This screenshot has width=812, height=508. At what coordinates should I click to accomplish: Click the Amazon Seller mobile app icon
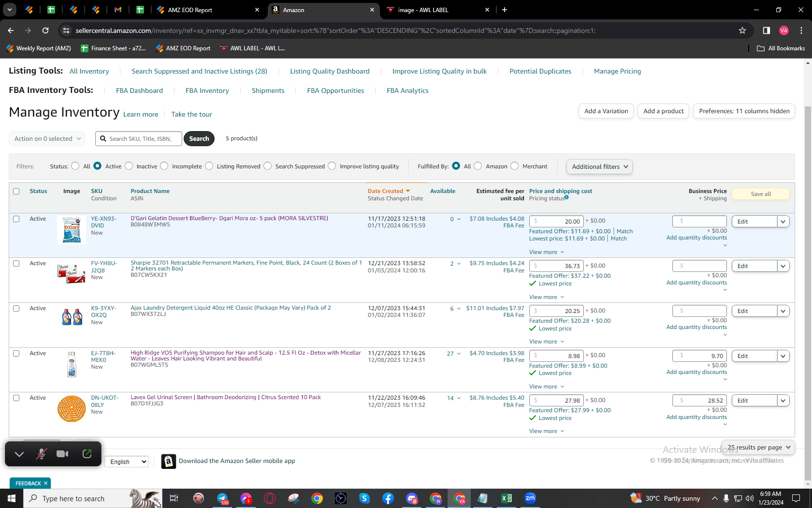pyautogui.click(x=168, y=462)
